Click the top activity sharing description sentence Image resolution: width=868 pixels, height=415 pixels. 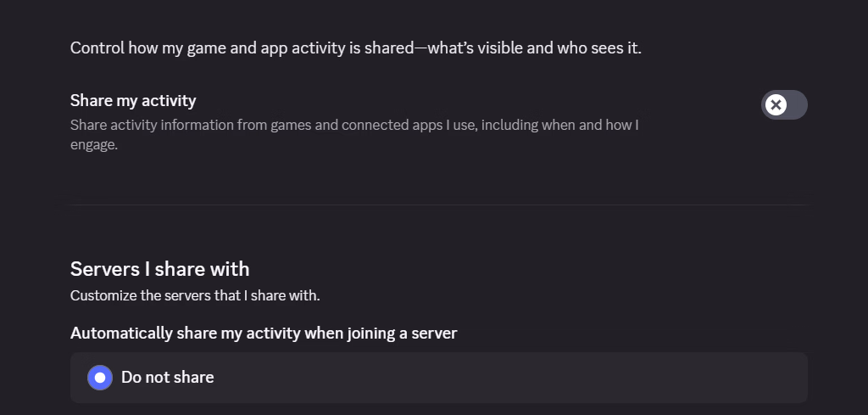coord(356,48)
